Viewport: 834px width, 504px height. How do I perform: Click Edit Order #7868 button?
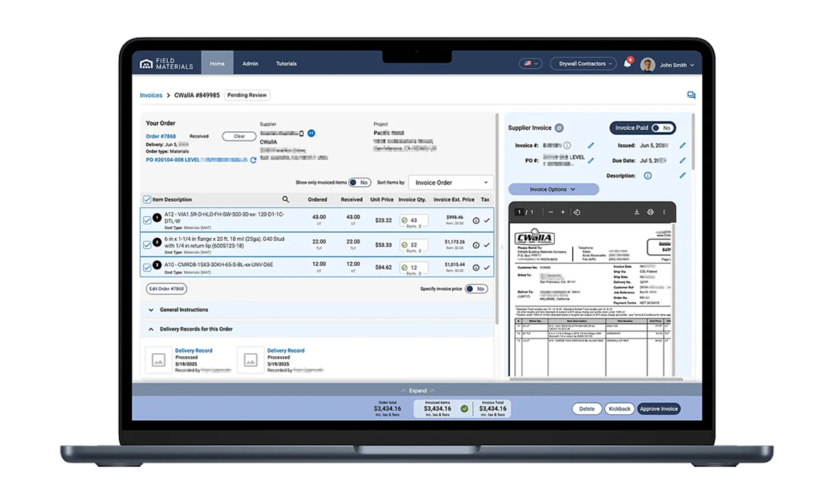(167, 289)
